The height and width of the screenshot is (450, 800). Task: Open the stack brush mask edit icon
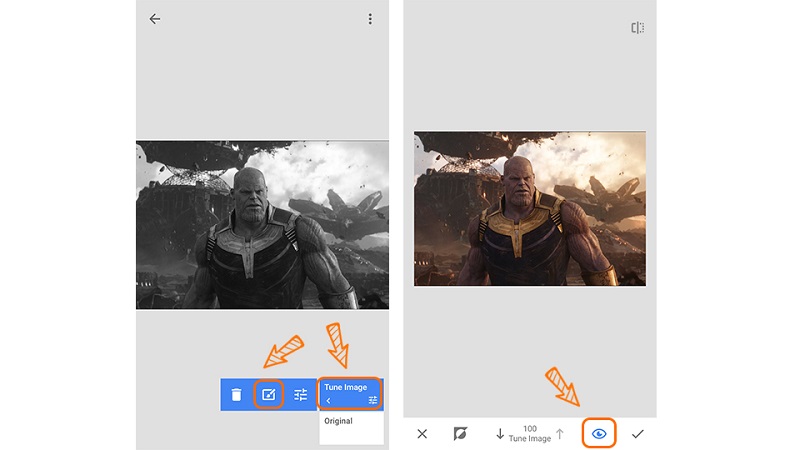tap(268, 394)
